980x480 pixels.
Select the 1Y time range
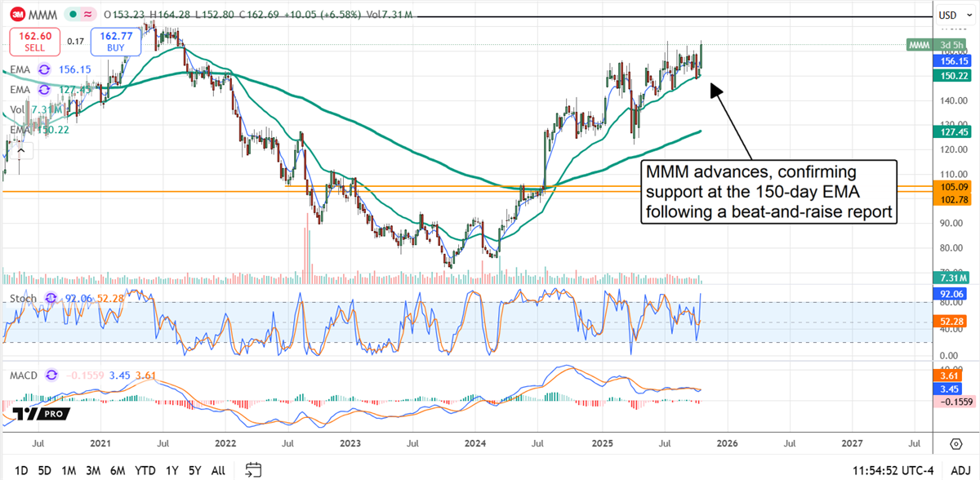pyautogui.click(x=171, y=469)
